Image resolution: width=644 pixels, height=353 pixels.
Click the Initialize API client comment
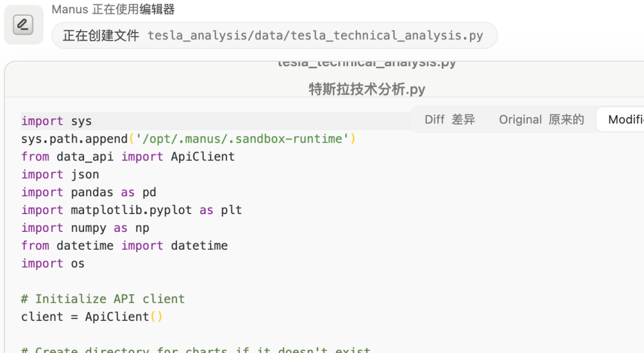pos(103,299)
